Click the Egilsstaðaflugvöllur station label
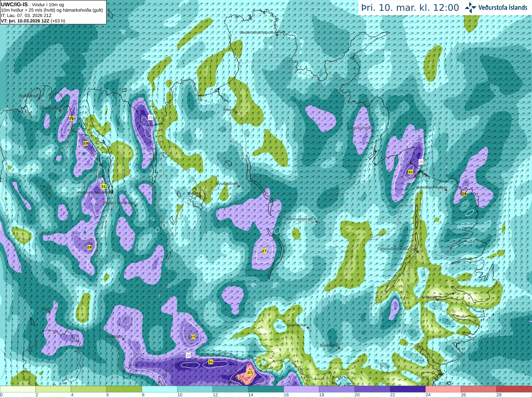 (x=397, y=249)
